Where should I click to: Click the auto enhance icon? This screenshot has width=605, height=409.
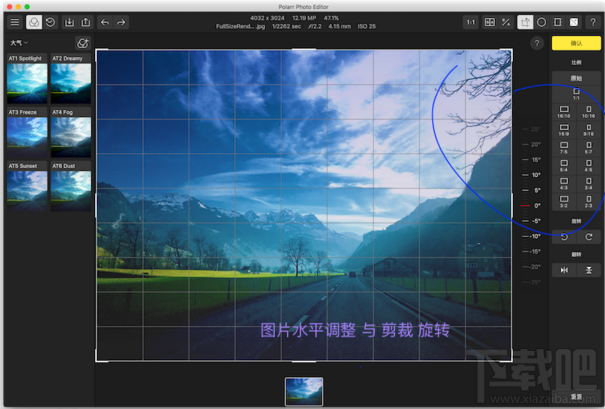506,22
